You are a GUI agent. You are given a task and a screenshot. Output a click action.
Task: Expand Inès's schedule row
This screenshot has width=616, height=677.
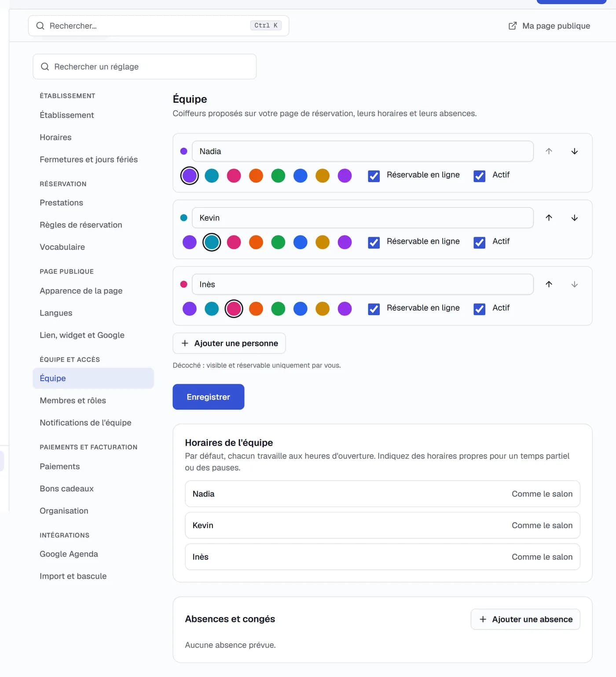pos(382,557)
